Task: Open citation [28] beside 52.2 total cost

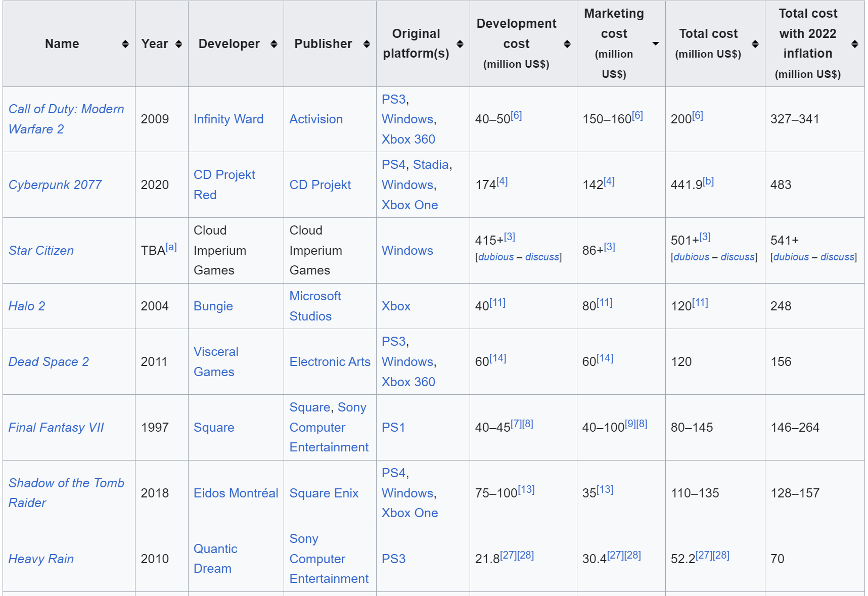Action: [x=721, y=555]
